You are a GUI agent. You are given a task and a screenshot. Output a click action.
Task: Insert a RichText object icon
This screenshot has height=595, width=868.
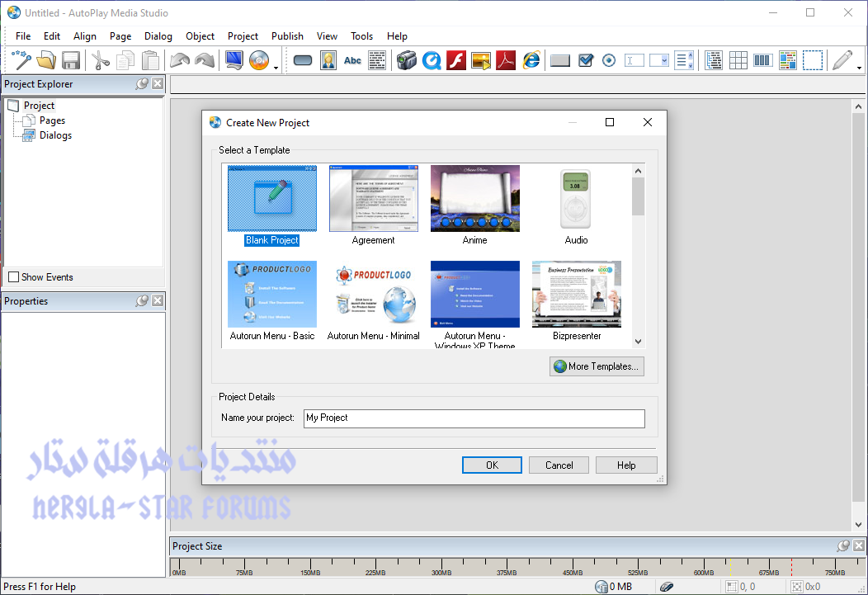coord(787,59)
